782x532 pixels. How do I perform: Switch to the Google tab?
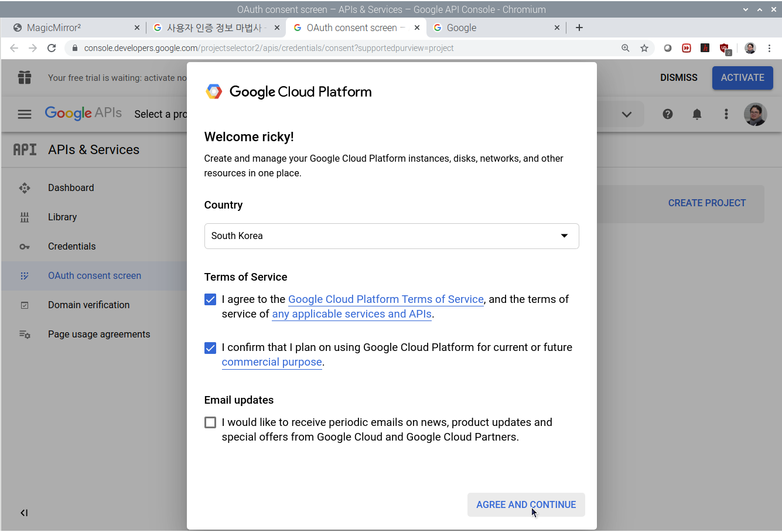497,28
